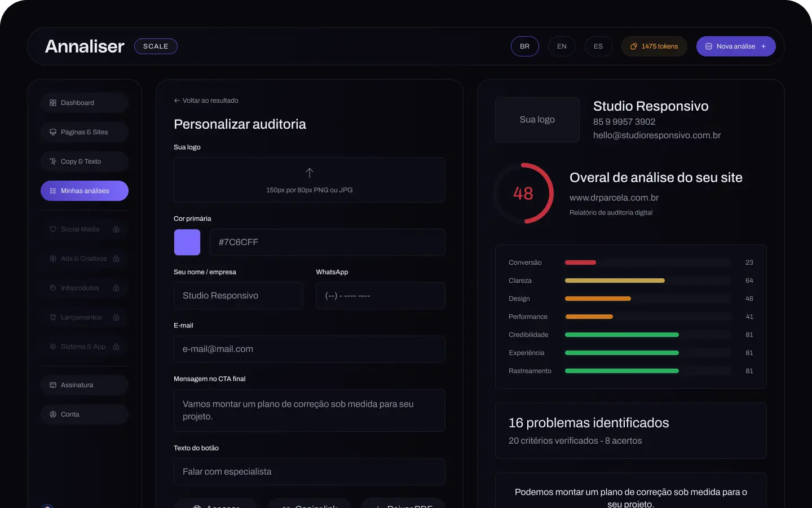
Task: Click the lock icon beside Infoprodutos
Action: [x=116, y=288]
